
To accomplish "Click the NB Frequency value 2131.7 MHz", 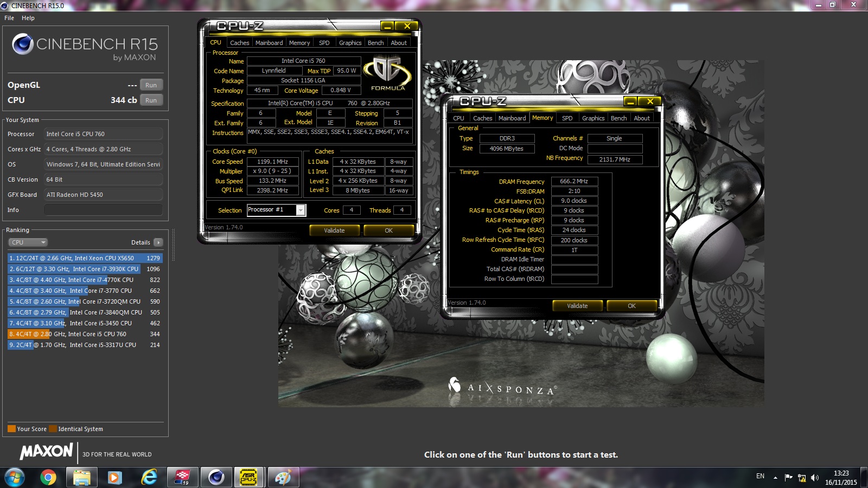I will point(615,159).
